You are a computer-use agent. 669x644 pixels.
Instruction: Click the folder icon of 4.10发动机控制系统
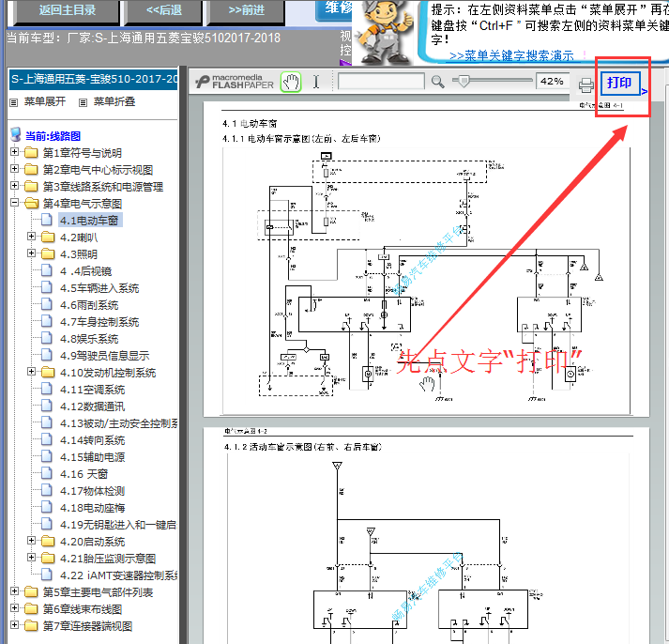point(48,372)
